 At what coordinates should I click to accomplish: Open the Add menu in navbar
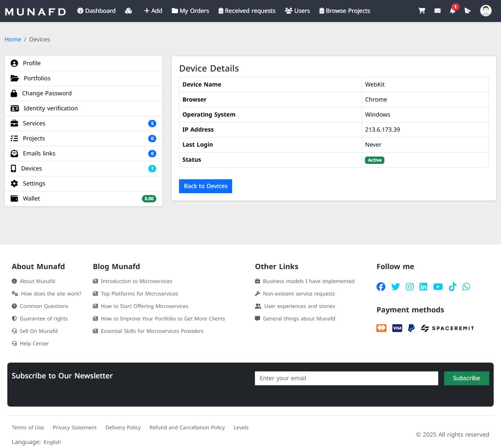point(153,11)
